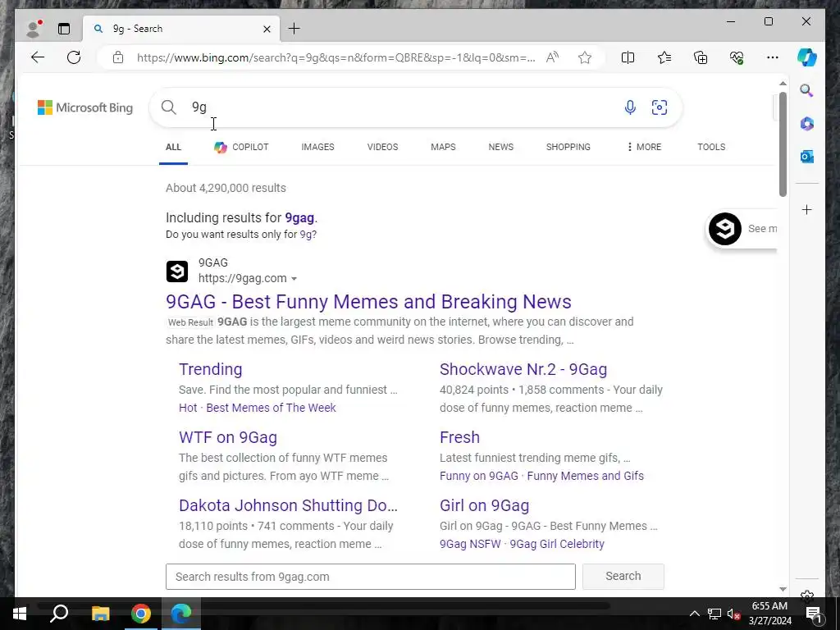Click the scrollbar down arrow
This screenshot has height=630, width=840.
[x=783, y=589]
